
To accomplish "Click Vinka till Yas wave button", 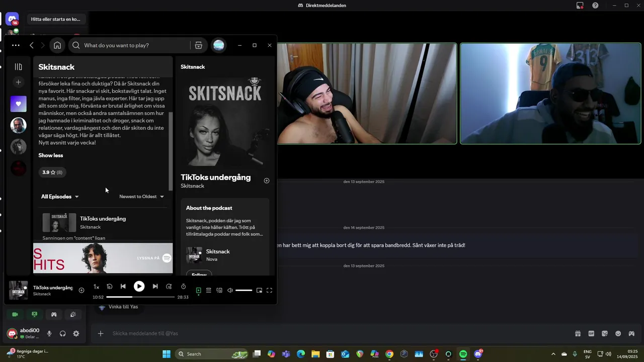I will tap(119, 307).
